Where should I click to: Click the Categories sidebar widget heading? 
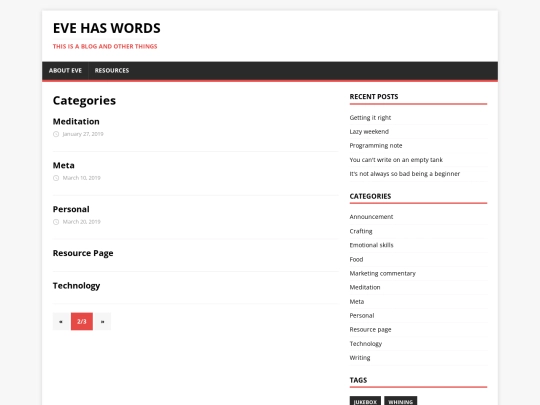click(370, 196)
